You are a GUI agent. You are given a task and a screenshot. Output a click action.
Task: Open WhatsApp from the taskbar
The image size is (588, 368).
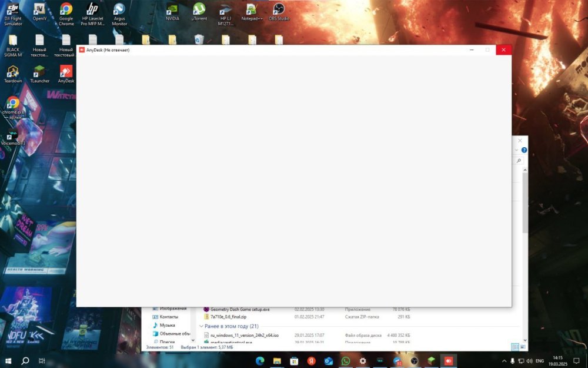pos(346,361)
